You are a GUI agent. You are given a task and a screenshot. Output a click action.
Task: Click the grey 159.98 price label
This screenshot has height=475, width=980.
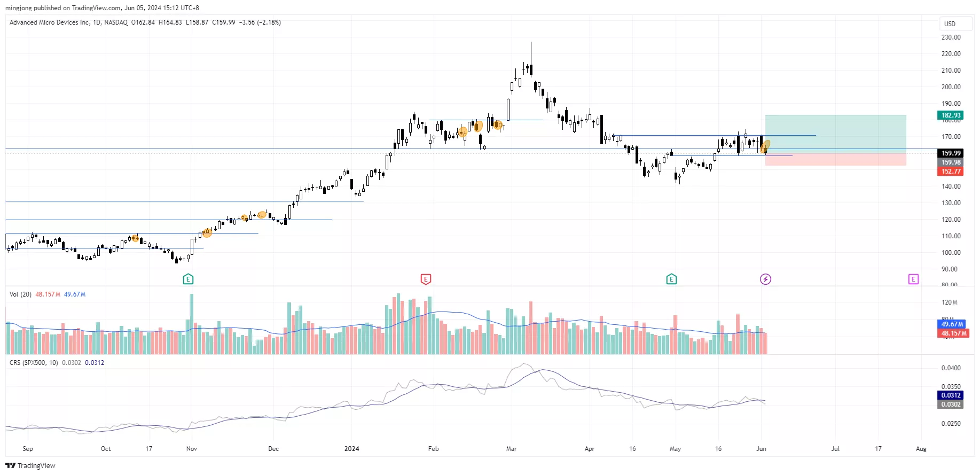click(x=951, y=162)
